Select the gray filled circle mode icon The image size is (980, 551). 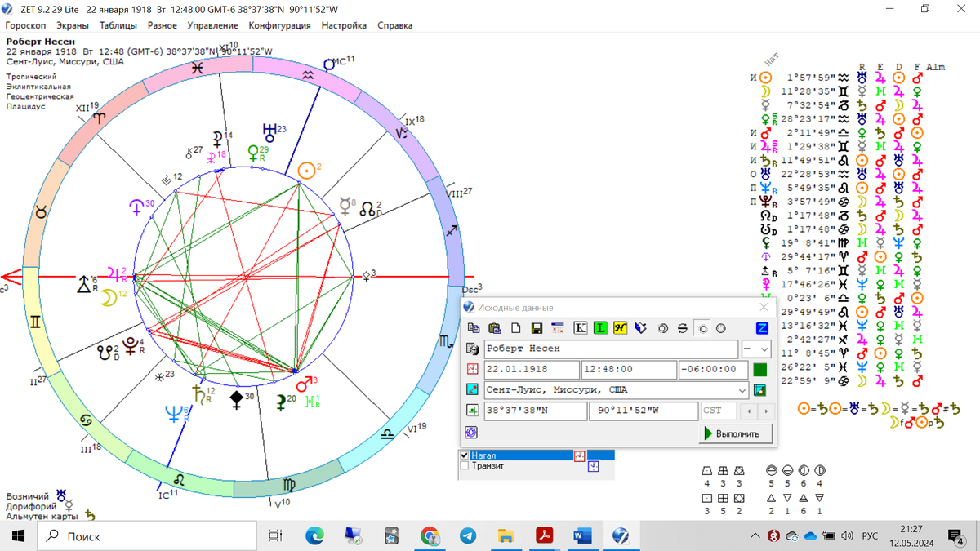point(721,328)
